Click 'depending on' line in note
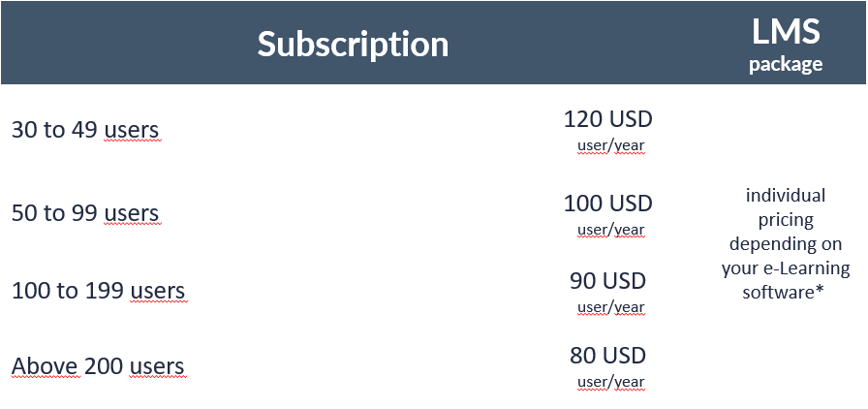 [x=786, y=244]
